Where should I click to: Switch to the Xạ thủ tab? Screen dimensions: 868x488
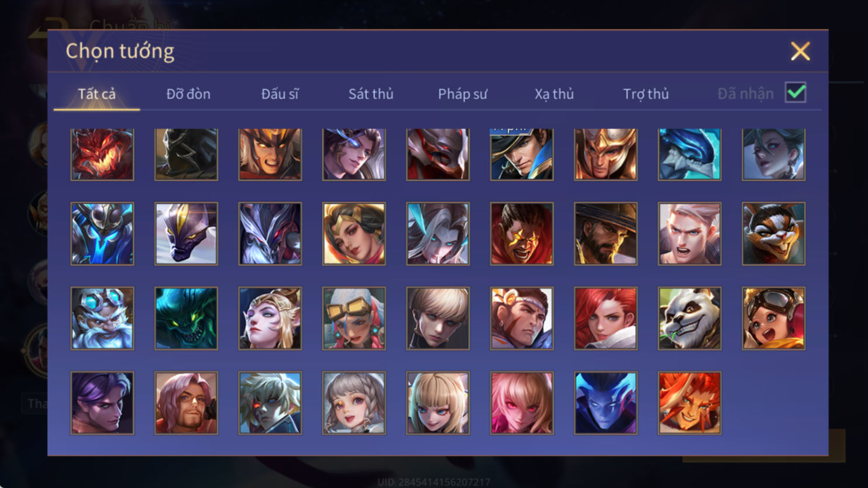point(554,94)
